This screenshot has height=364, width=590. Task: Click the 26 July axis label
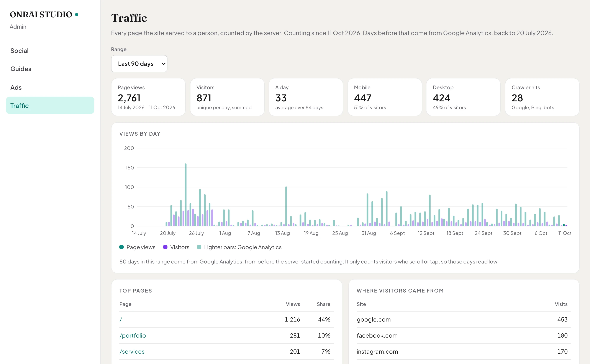(x=196, y=233)
